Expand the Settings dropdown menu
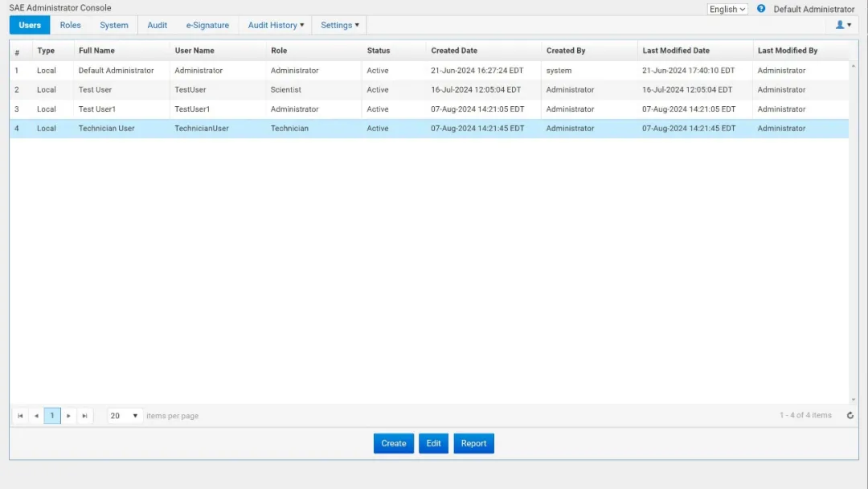 (x=339, y=25)
